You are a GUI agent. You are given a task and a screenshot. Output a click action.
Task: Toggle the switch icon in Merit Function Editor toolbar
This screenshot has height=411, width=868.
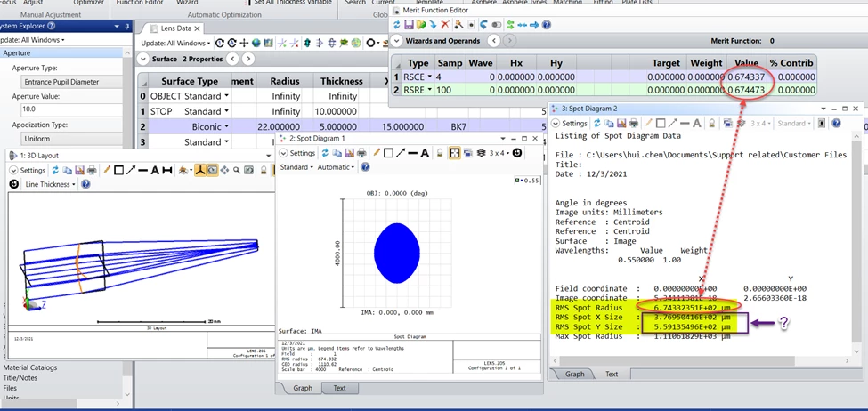click(497, 25)
